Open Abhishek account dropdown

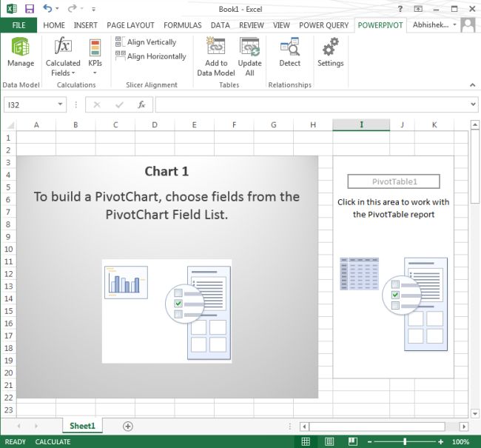pos(454,24)
